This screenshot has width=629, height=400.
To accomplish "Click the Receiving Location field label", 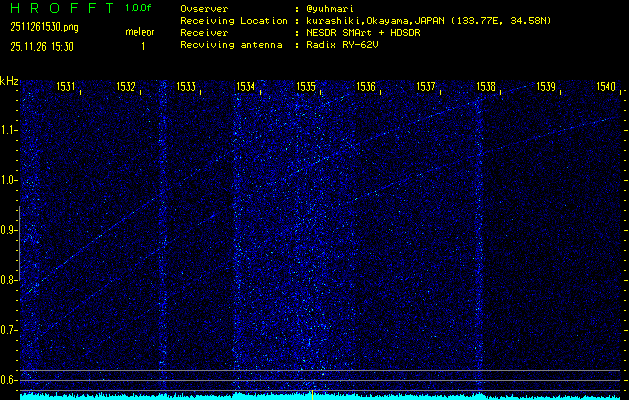I will (x=234, y=21).
